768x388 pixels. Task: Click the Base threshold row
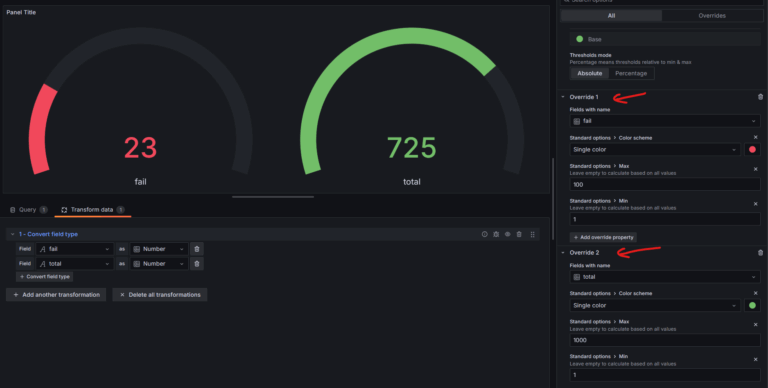(x=665, y=39)
